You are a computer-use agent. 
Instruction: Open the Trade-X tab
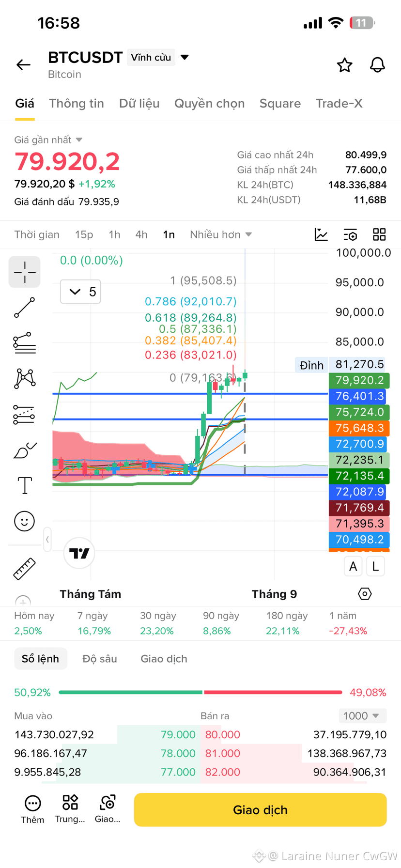click(339, 104)
